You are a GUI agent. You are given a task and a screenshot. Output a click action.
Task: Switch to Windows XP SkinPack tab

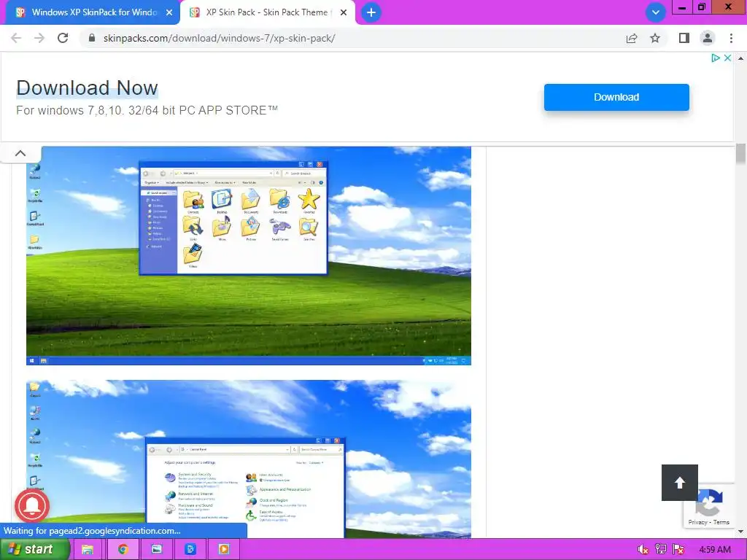(90, 12)
